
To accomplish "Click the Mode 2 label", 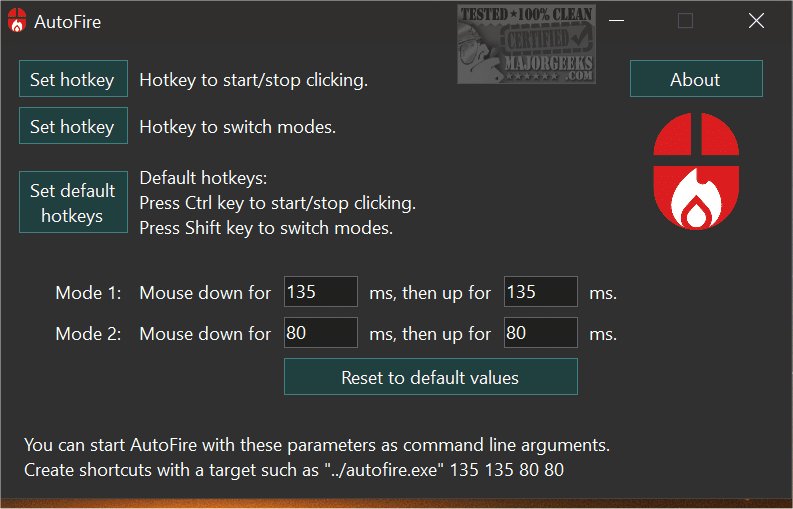I will tap(88, 334).
